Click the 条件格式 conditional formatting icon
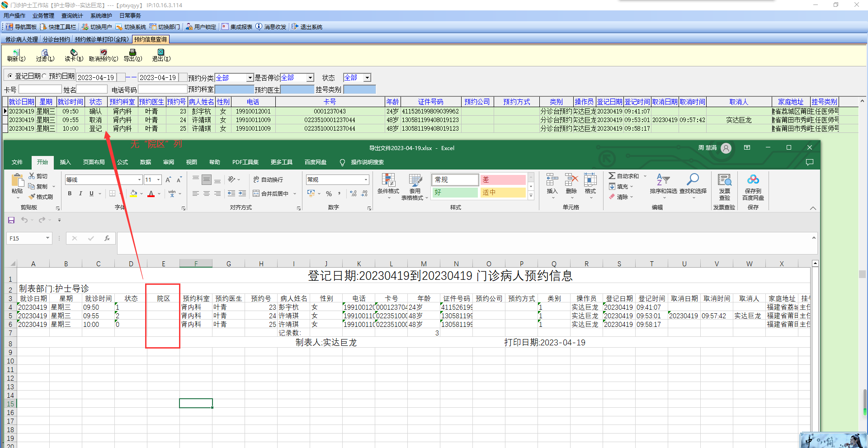This screenshot has width=868, height=448. pos(388,180)
